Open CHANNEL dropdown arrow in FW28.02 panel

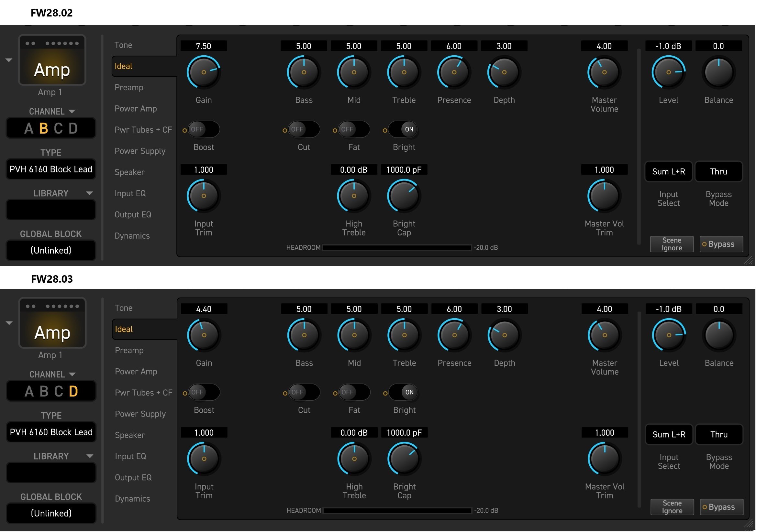coord(72,111)
